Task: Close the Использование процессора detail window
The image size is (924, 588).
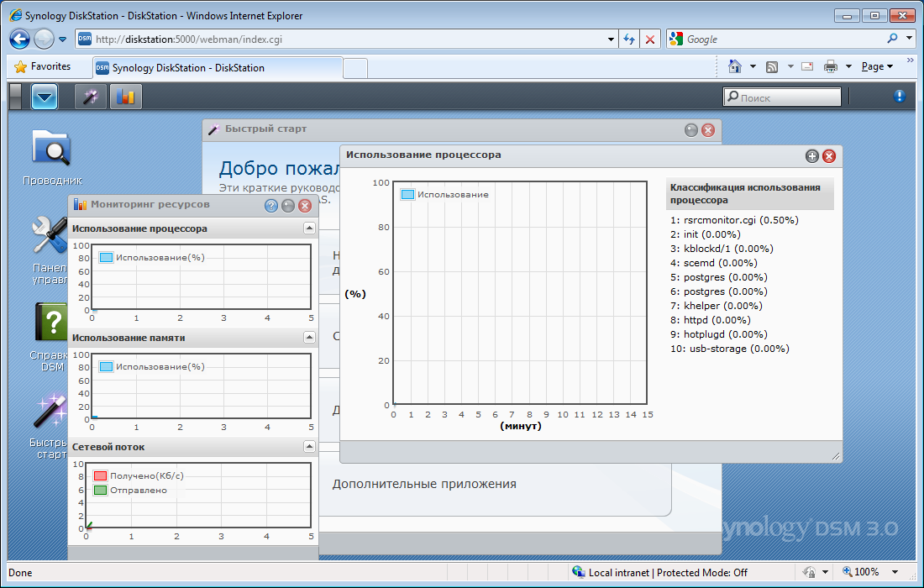Action: (829, 156)
